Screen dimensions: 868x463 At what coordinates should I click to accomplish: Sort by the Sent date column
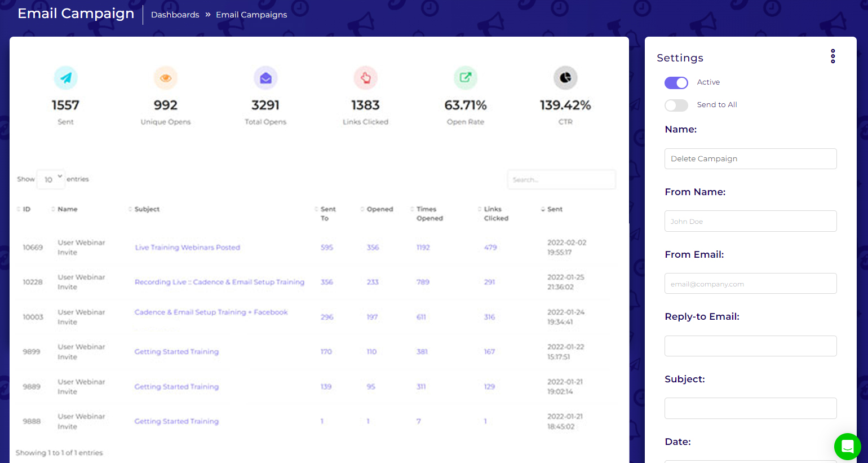[x=552, y=209]
